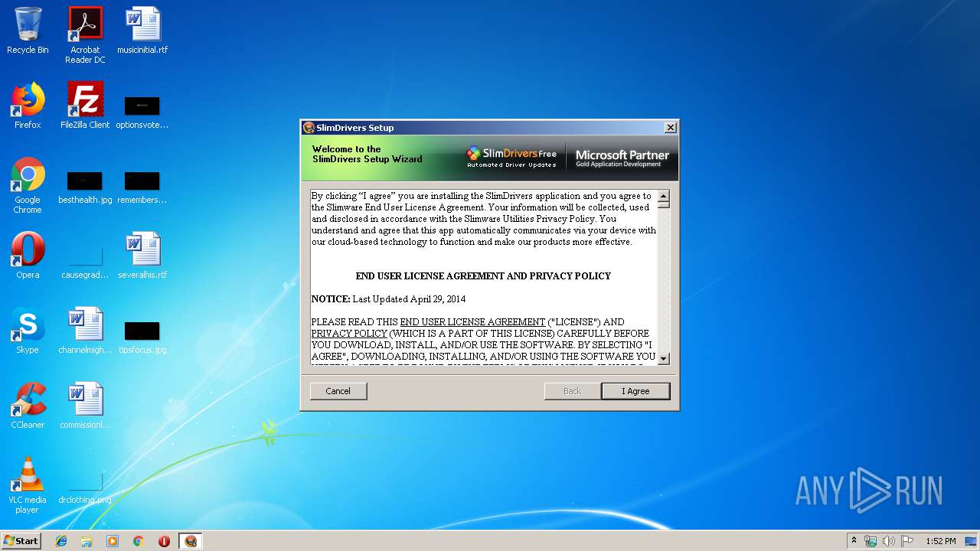Click the SlimDrivers Free logo
The width and height of the screenshot is (980, 551).
pos(511,157)
